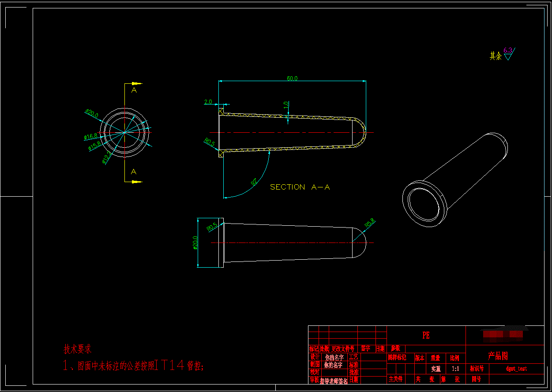This screenshot has width=552, height=392.
Task: Select the 处数 header cell
Action: click(324, 349)
